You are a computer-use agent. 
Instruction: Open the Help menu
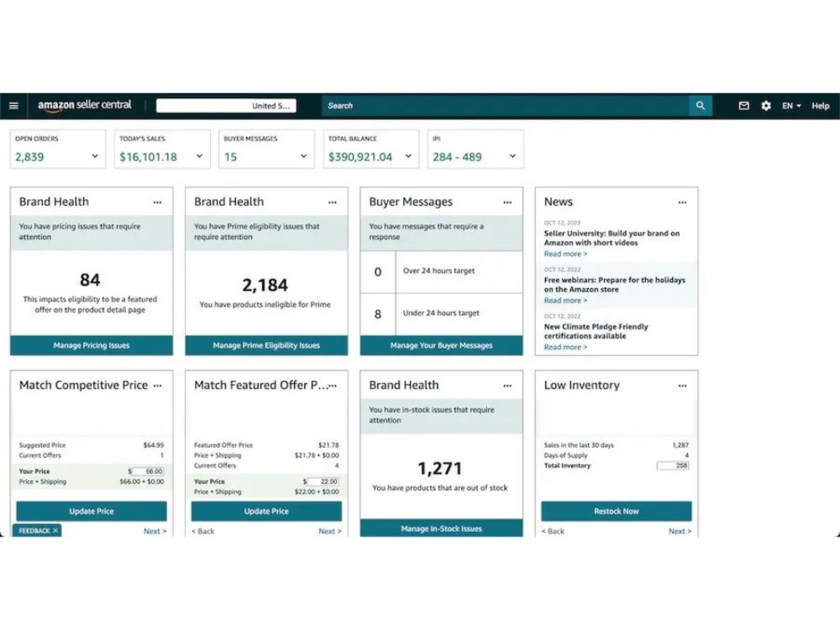820,106
